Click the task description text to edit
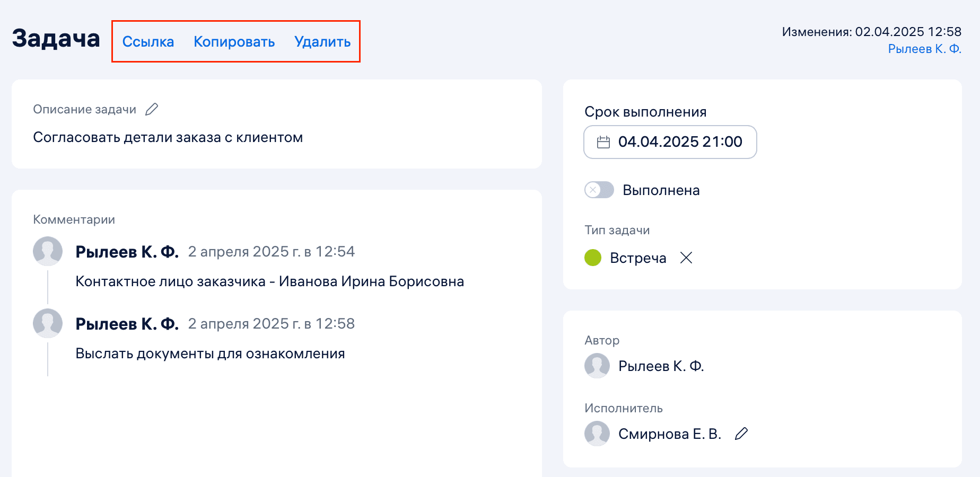 point(168,137)
